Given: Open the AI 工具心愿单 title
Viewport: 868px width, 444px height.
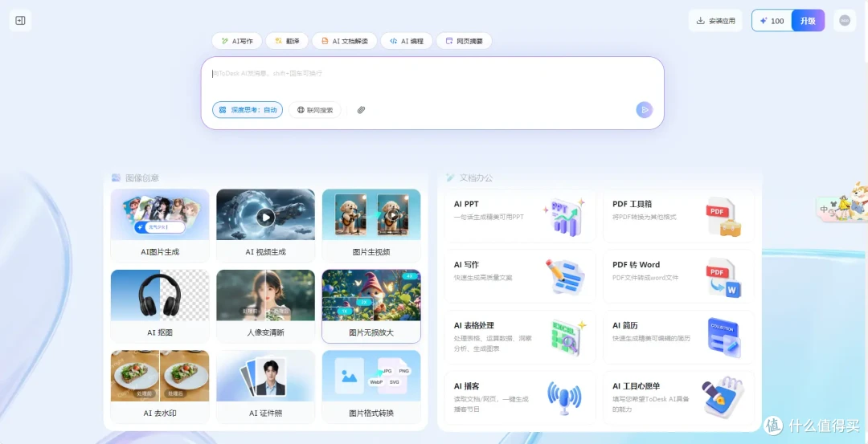Looking at the screenshot, I should coord(636,386).
